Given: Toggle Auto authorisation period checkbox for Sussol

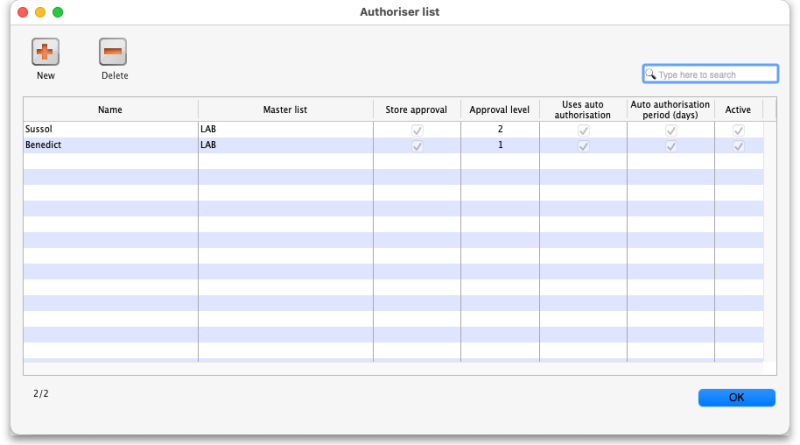Looking at the screenshot, I should (671, 130).
